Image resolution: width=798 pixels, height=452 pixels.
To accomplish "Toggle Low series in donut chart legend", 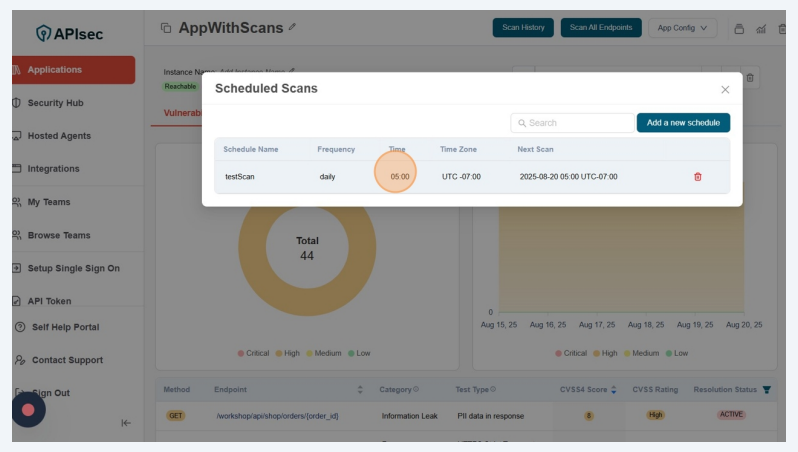I will point(358,353).
